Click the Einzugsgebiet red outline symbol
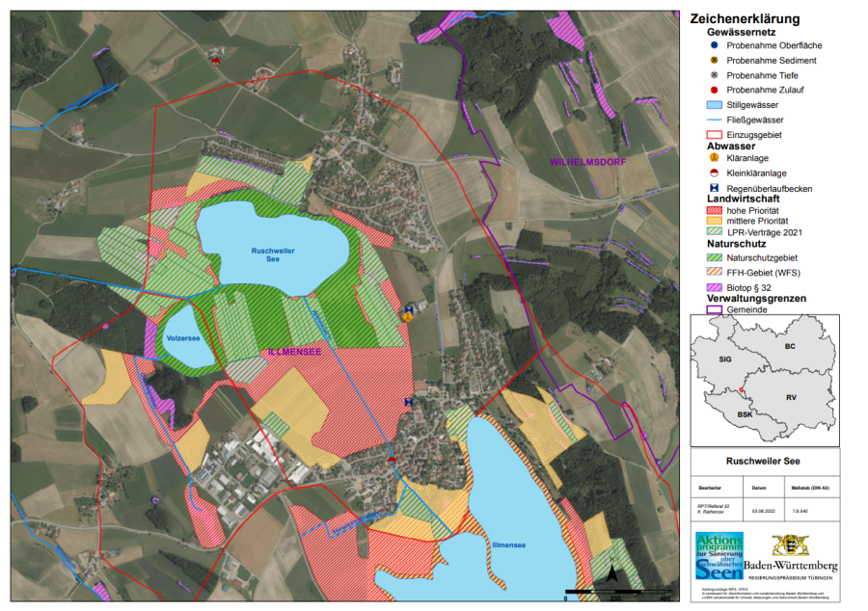Viewport: 868px width, 611px height. [713, 135]
